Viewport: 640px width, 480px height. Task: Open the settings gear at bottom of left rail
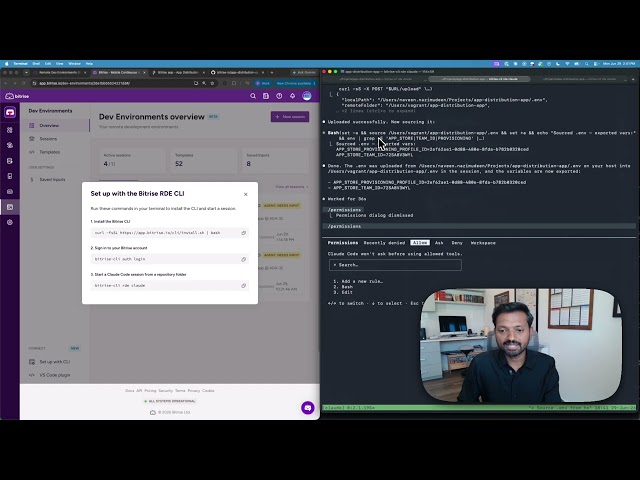point(10,222)
